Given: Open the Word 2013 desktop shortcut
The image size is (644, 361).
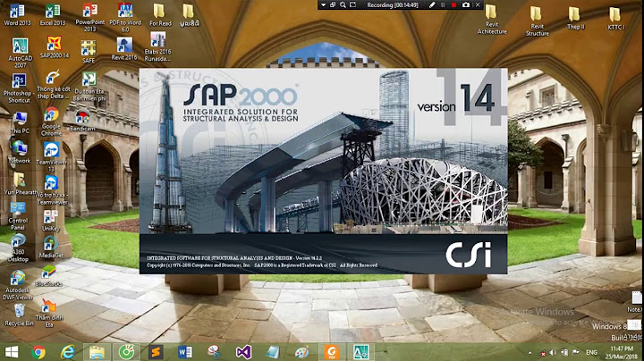Looking at the screenshot, I should (x=17, y=15).
